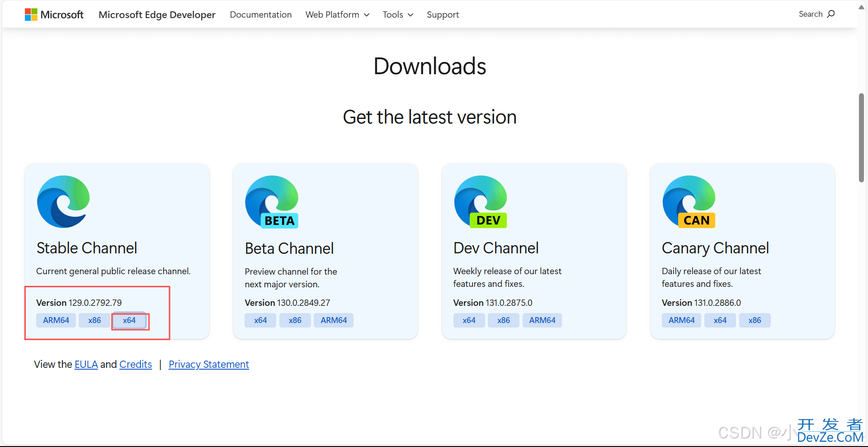Download Beta Channel x86 build
The image size is (868, 447).
pos(295,320)
